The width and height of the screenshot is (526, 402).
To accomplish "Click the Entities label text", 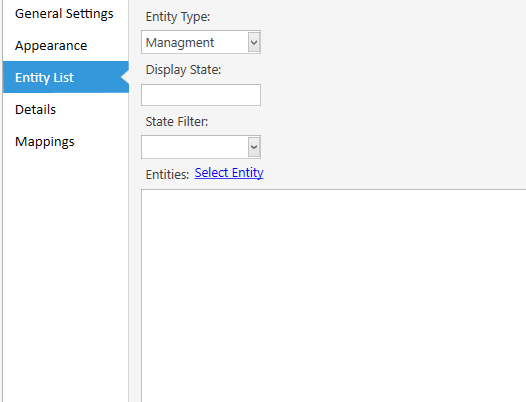I will (167, 174).
